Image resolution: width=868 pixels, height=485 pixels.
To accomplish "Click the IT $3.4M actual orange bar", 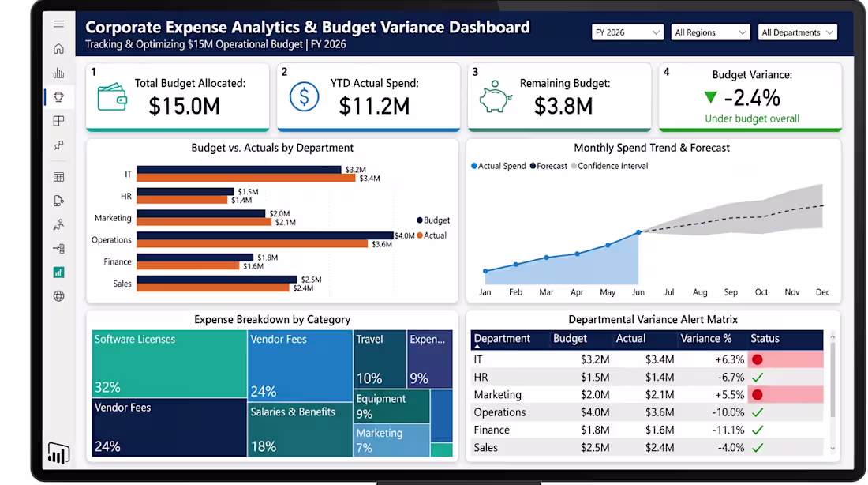I will [246, 178].
